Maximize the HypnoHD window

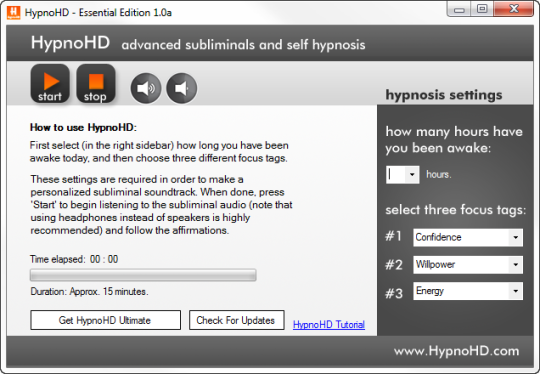coord(482,9)
